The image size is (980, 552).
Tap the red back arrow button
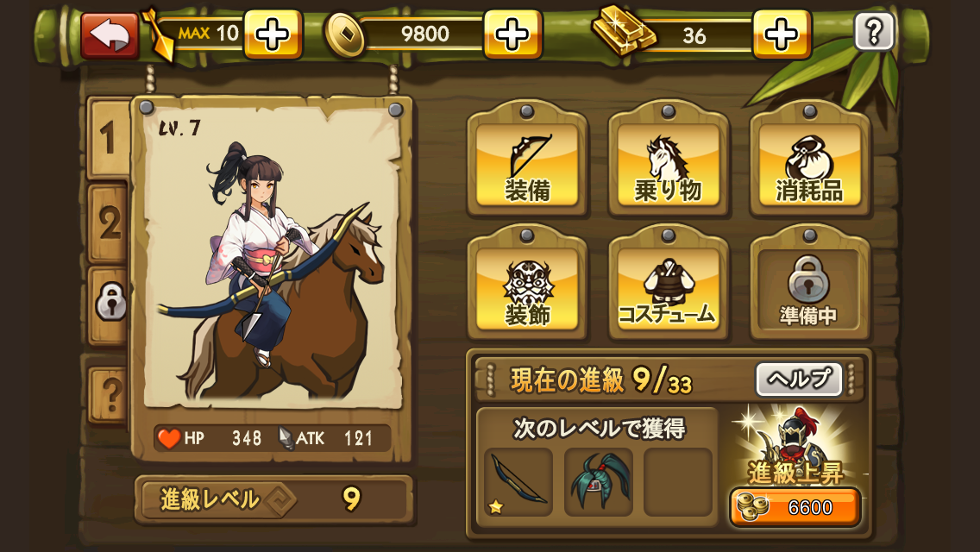coord(110,35)
